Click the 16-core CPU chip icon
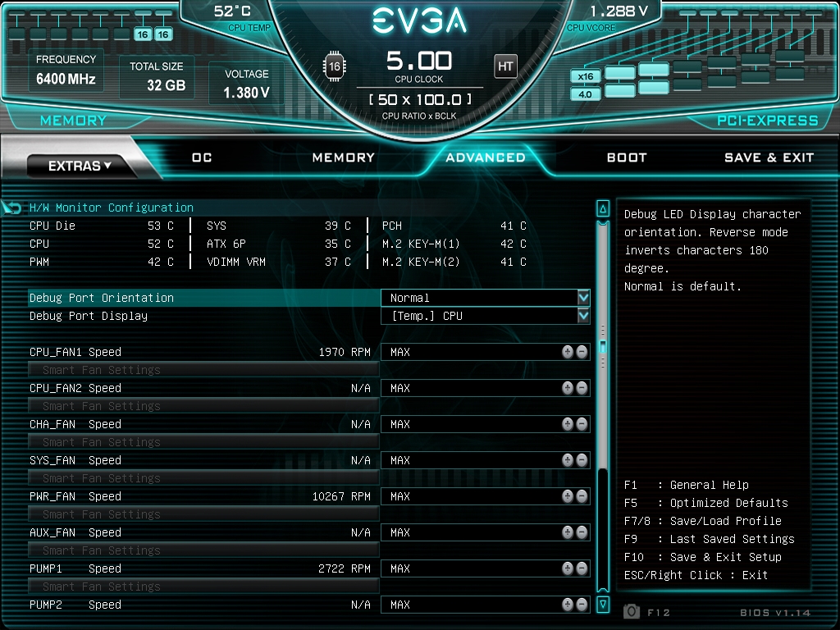The height and width of the screenshot is (630, 840). [x=335, y=66]
